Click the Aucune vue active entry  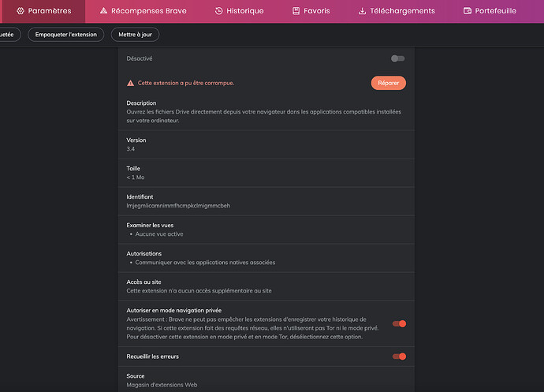click(159, 234)
